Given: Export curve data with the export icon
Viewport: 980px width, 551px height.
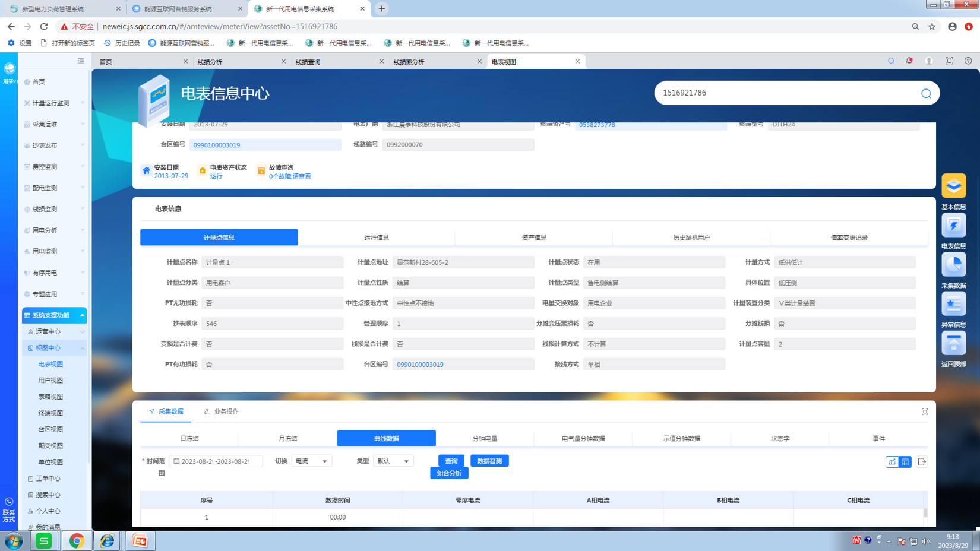Looking at the screenshot, I should pyautogui.click(x=922, y=462).
